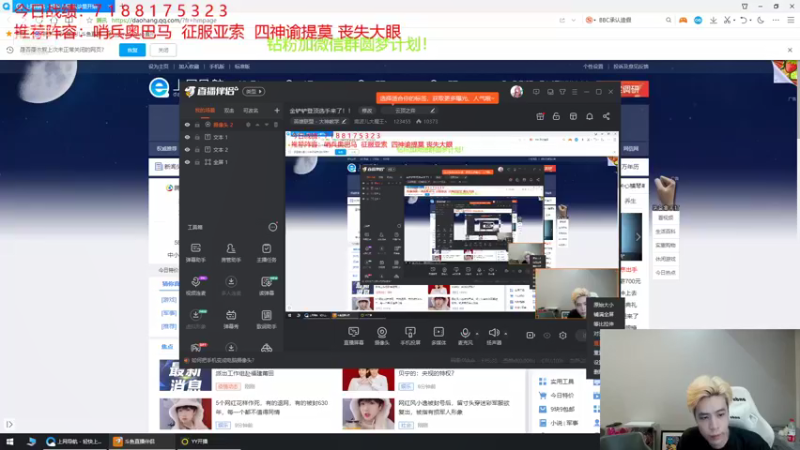Viewport: 800px width, 450px height.
Task: Click the 手机投屏 icon
Action: (410, 336)
